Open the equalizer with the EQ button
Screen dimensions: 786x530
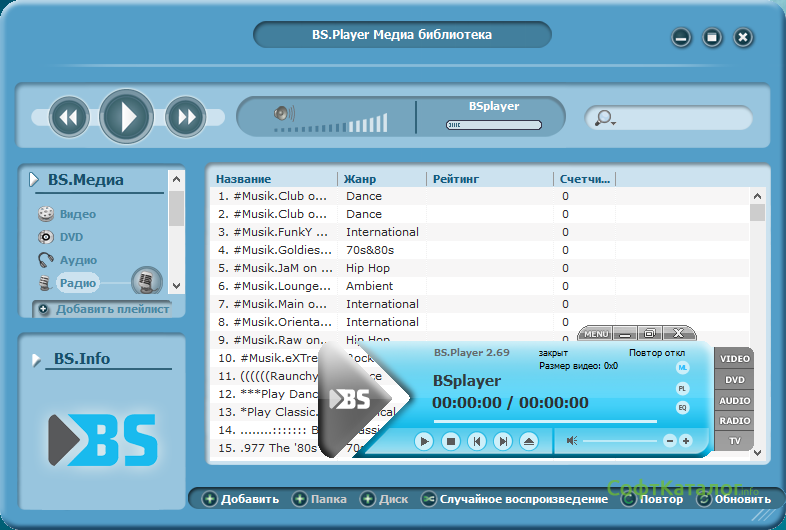(x=683, y=407)
